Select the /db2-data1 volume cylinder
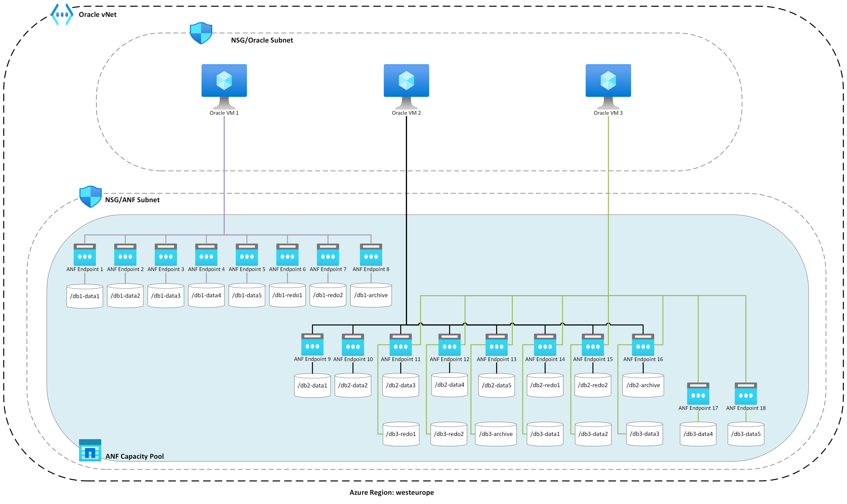This screenshot has height=504, width=847. pos(312,386)
